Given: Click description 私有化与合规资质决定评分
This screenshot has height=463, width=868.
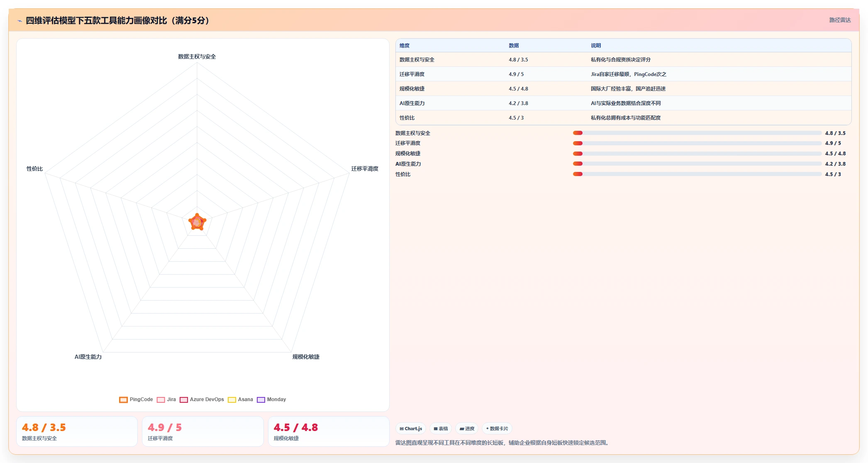Looking at the screenshot, I should 621,60.
